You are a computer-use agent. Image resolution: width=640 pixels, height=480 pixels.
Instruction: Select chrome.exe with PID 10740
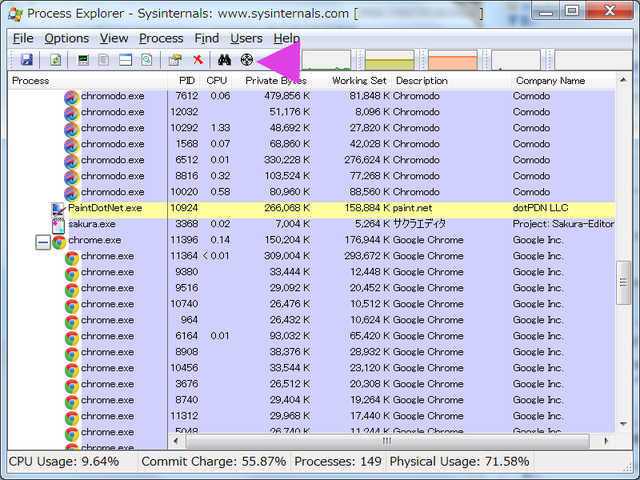(x=312, y=304)
